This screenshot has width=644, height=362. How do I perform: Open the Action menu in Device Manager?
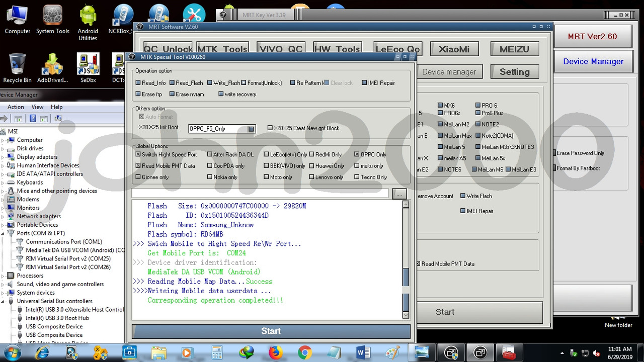[16, 107]
